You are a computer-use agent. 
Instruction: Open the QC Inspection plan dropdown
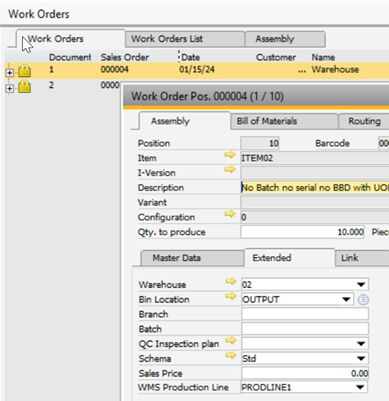click(x=361, y=343)
